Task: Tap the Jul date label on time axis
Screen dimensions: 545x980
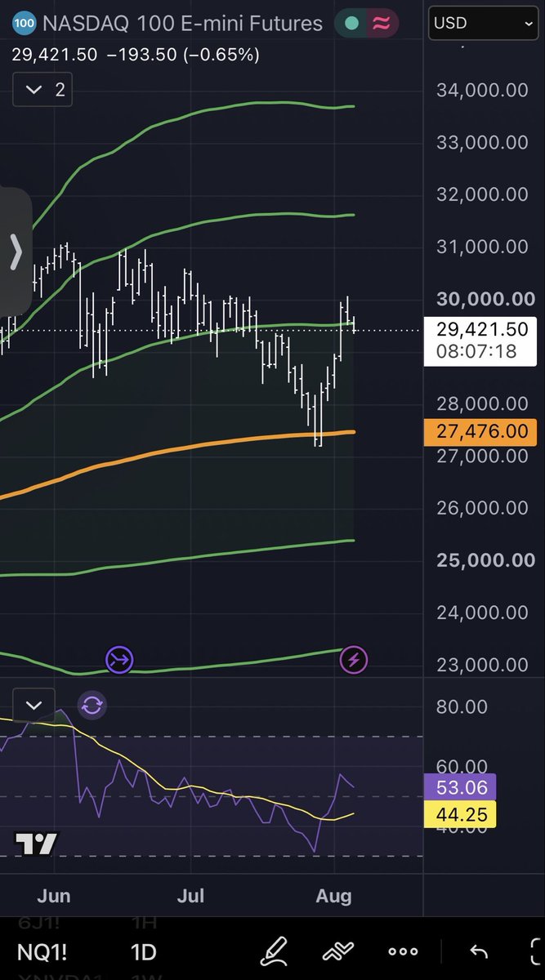Action: coord(191,896)
